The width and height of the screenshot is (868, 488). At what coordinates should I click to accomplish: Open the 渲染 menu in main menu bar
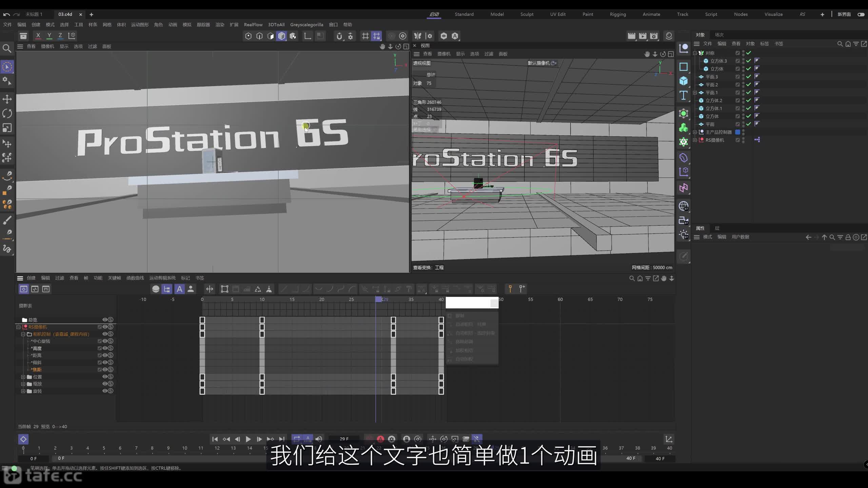[x=220, y=25]
